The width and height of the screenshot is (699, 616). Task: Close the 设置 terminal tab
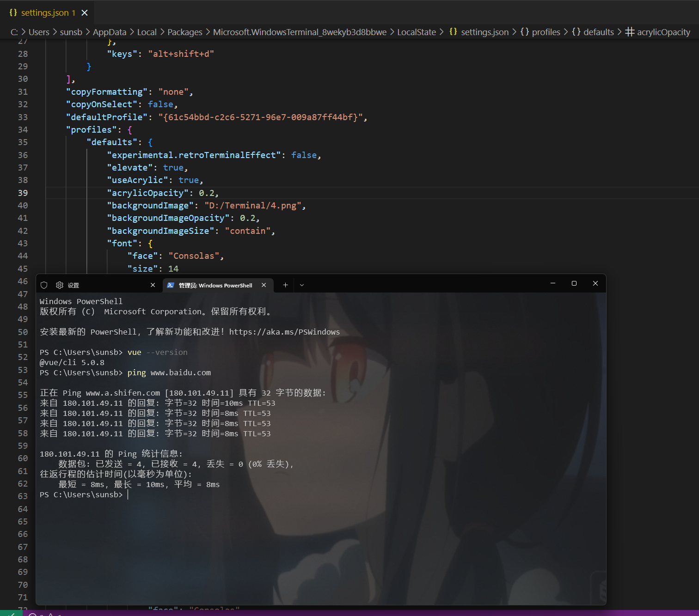(153, 285)
